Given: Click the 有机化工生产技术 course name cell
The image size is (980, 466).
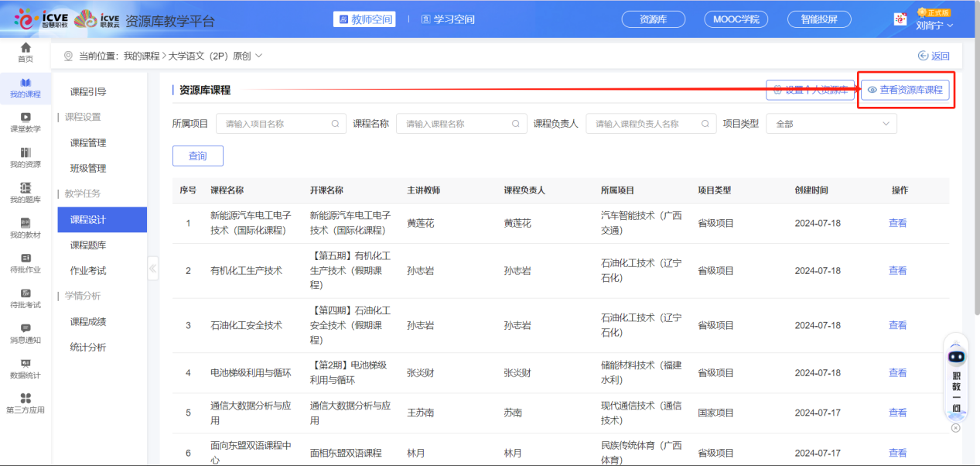Looking at the screenshot, I should pyautogui.click(x=246, y=271).
